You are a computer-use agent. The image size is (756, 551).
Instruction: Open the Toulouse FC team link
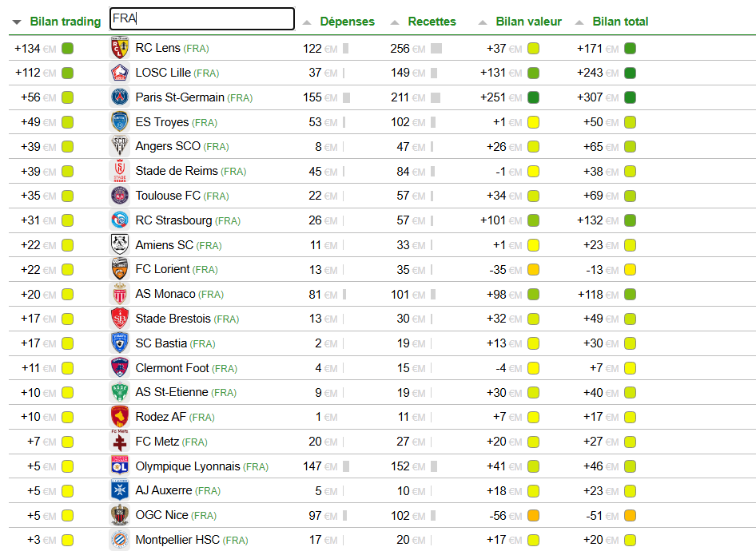point(167,196)
